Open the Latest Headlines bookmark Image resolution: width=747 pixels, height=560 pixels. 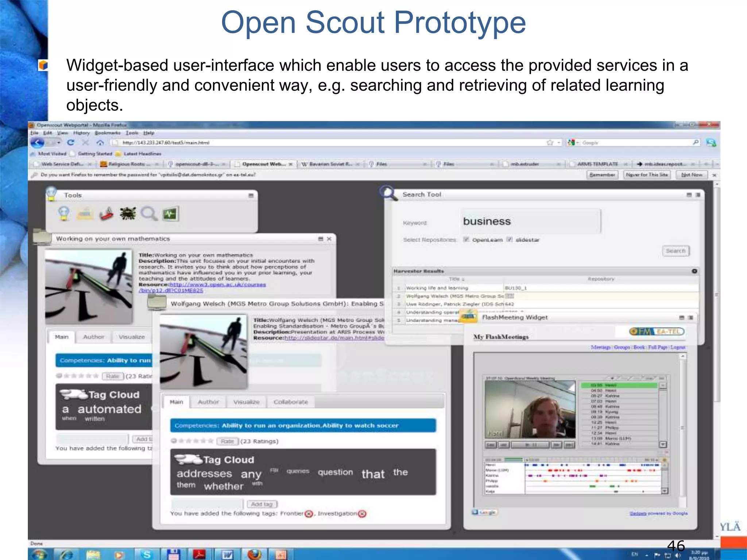coord(139,154)
